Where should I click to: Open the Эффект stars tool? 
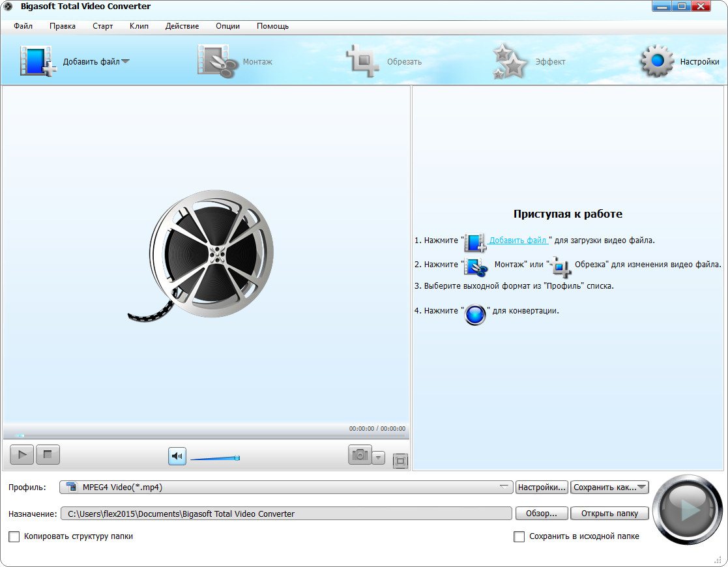coord(510,62)
